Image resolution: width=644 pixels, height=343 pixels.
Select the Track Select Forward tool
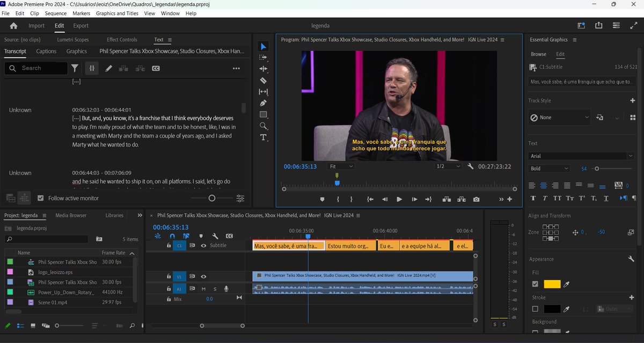264,57
